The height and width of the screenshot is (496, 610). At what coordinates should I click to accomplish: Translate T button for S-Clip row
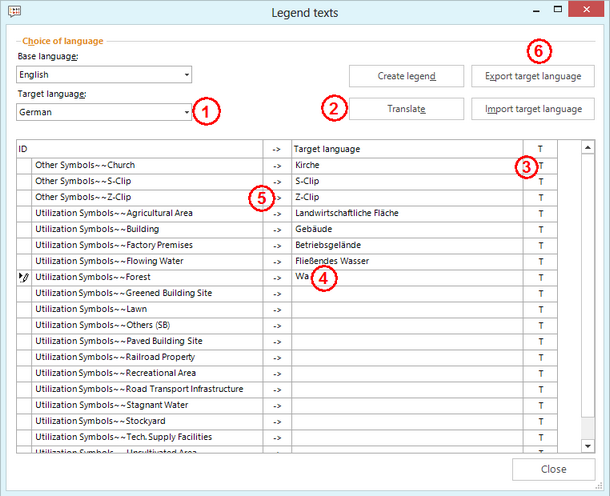540,182
